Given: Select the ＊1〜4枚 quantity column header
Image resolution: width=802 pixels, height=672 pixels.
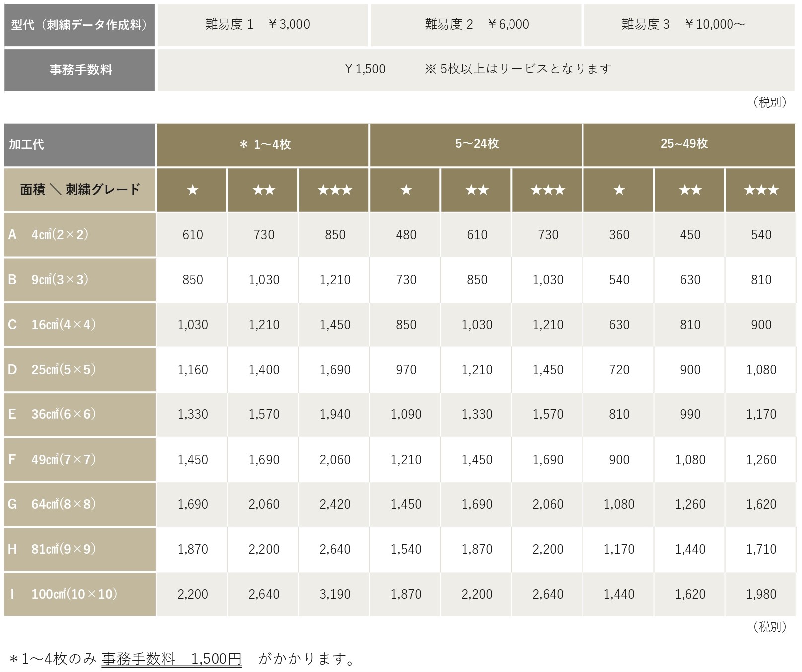Looking at the screenshot, I should click(263, 144).
